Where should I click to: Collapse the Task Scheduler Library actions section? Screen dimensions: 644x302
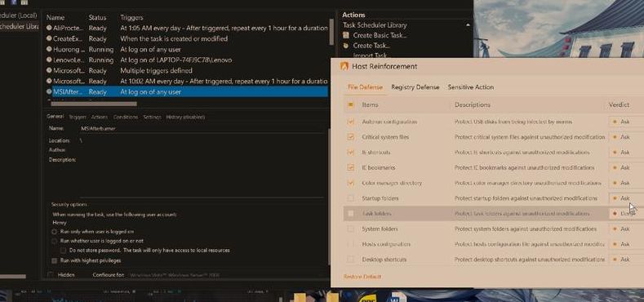click(x=468, y=25)
